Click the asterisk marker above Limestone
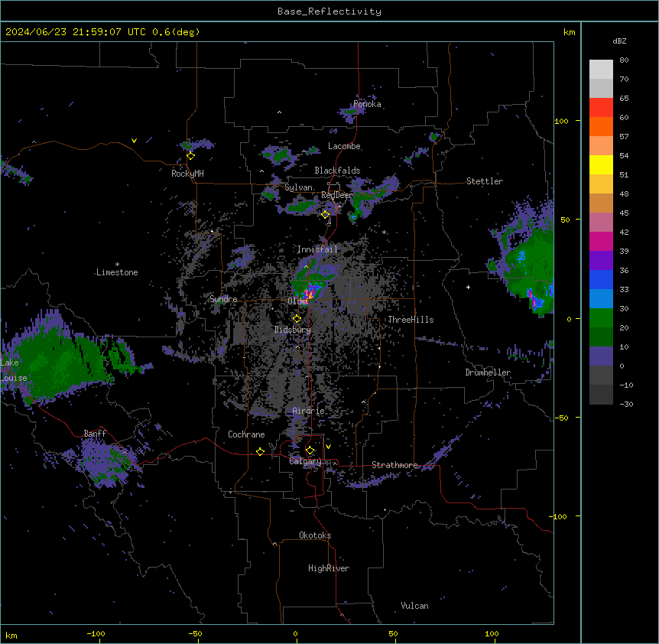 (117, 265)
